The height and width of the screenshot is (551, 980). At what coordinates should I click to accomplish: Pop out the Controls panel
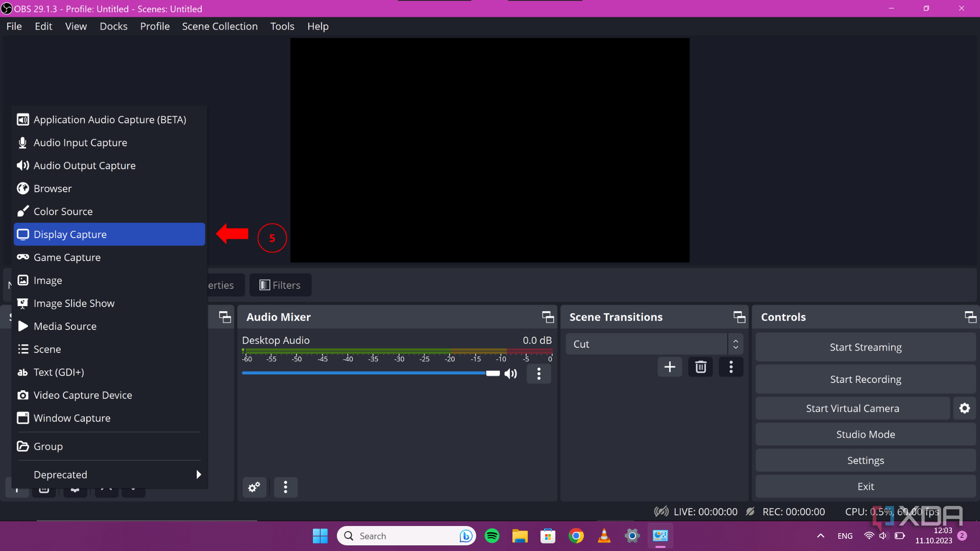pos(970,317)
